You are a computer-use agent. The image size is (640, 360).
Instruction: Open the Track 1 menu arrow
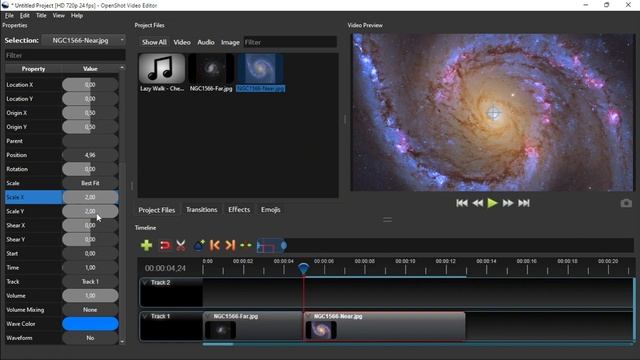145,316
